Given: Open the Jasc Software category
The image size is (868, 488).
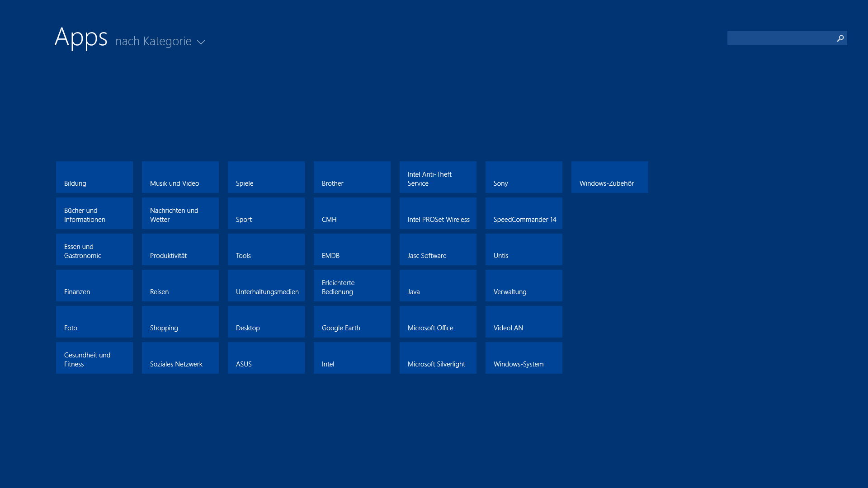Looking at the screenshot, I should (x=438, y=249).
